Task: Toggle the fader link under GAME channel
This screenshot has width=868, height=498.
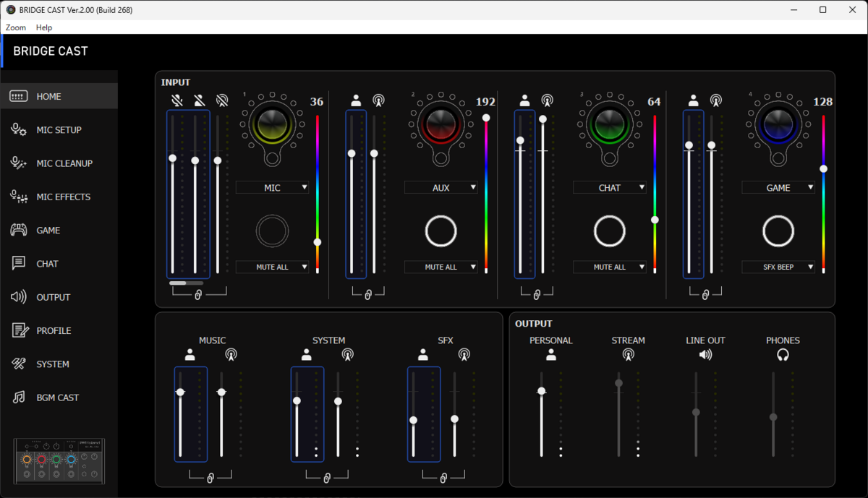Action: tap(705, 295)
